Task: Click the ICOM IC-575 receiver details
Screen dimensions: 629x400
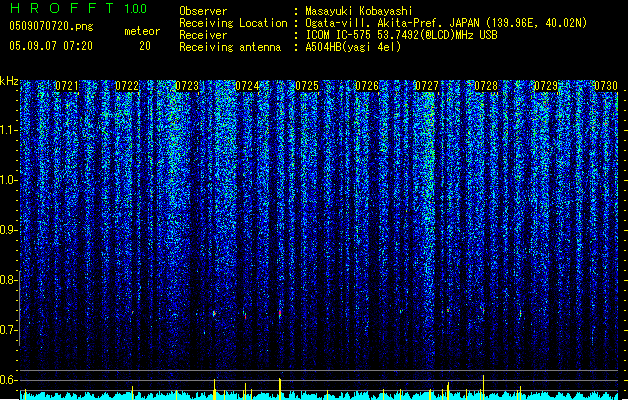Action: coord(402,35)
